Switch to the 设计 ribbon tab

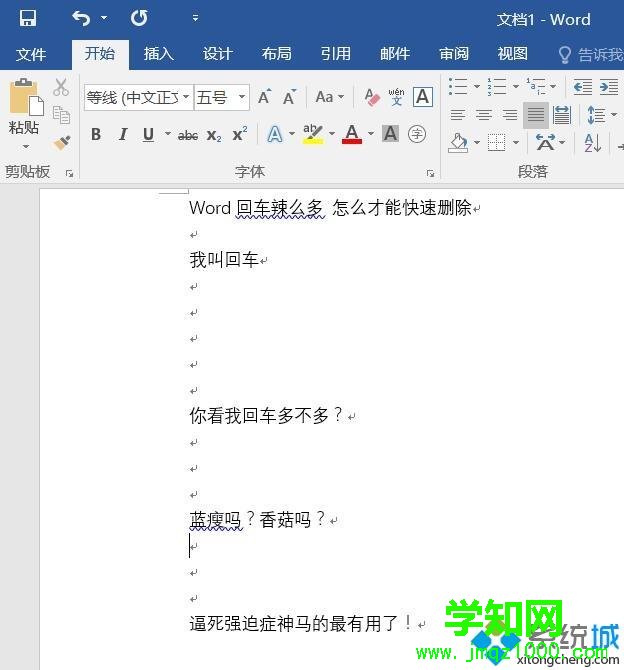218,54
